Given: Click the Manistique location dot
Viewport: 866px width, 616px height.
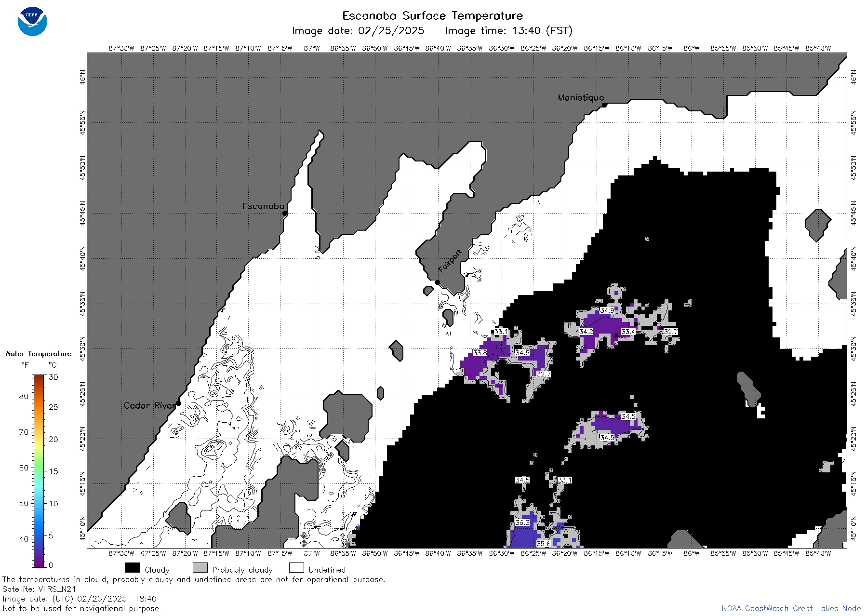Looking at the screenshot, I should tap(604, 105).
